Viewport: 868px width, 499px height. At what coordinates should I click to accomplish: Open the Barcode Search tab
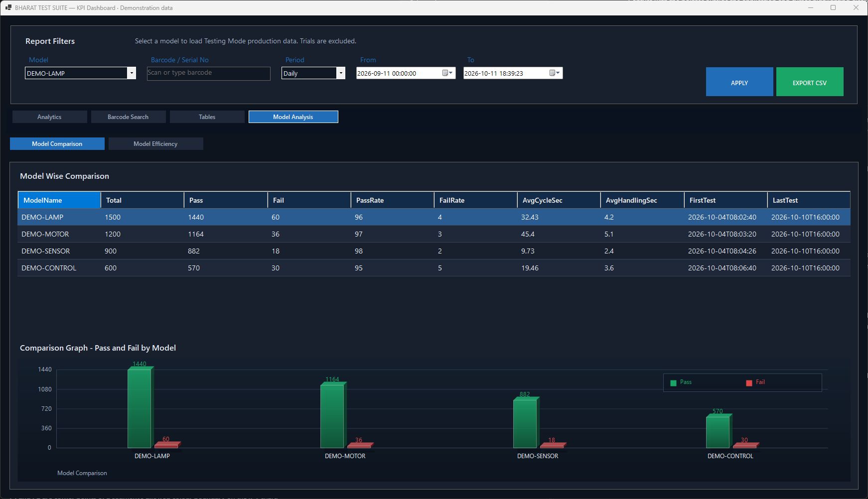[x=128, y=117]
